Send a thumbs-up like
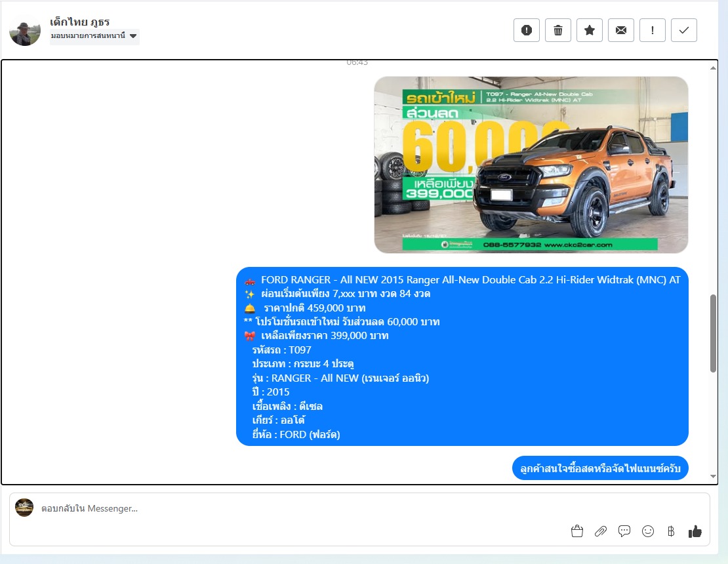The width and height of the screenshot is (728, 564). coord(695,531)
